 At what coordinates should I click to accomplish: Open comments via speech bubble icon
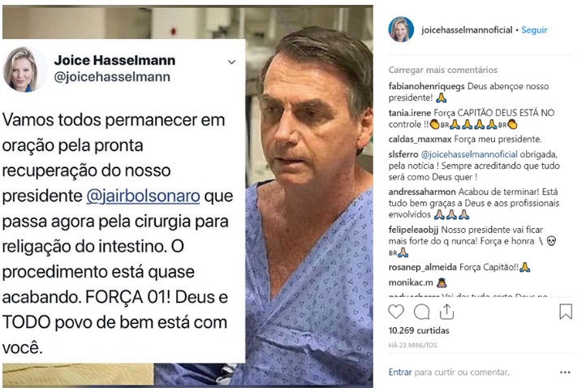[421, 312]
